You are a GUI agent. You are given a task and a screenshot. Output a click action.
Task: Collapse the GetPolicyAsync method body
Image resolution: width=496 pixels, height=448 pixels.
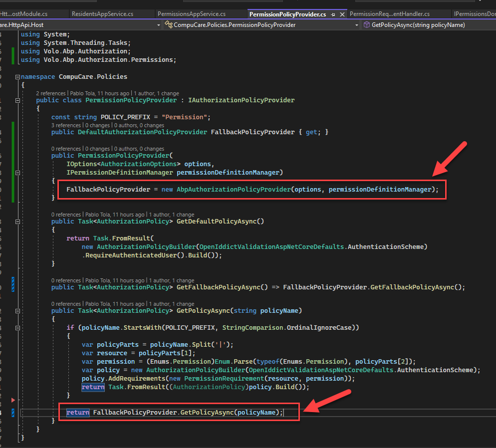18,311
